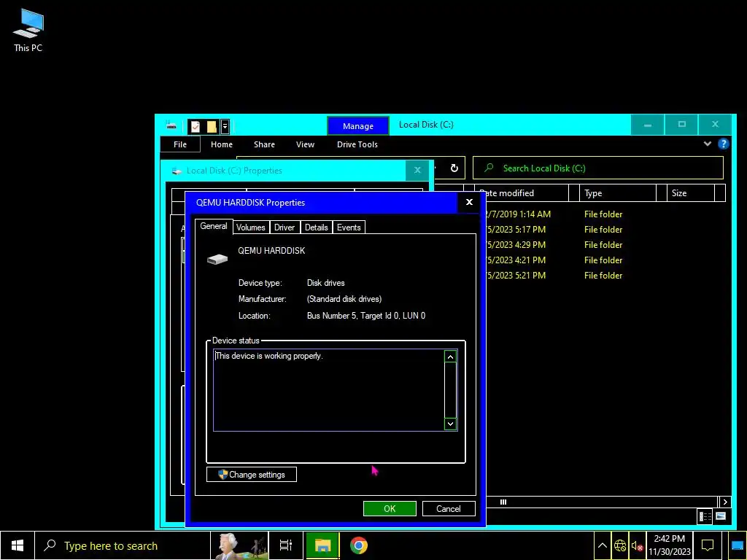Confirm the dialog with OK

click(390, 508)
